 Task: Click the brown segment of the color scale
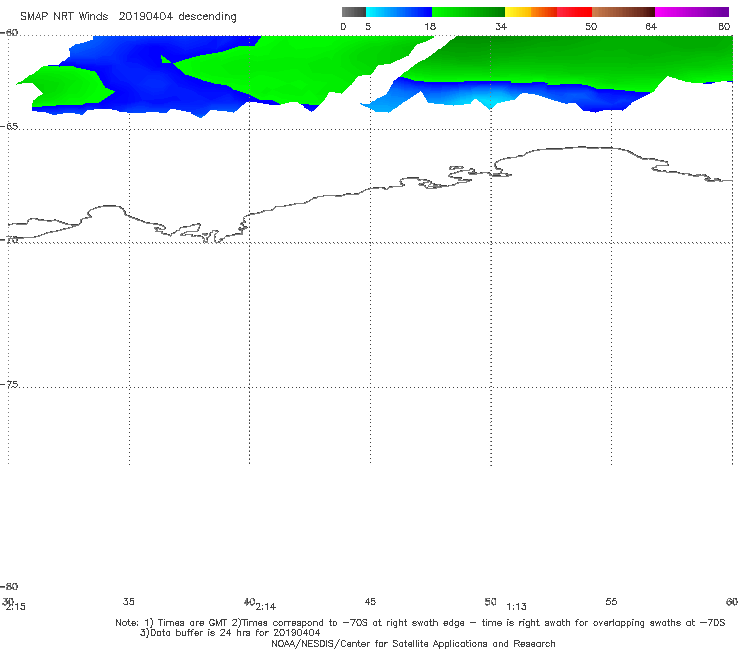623,12
